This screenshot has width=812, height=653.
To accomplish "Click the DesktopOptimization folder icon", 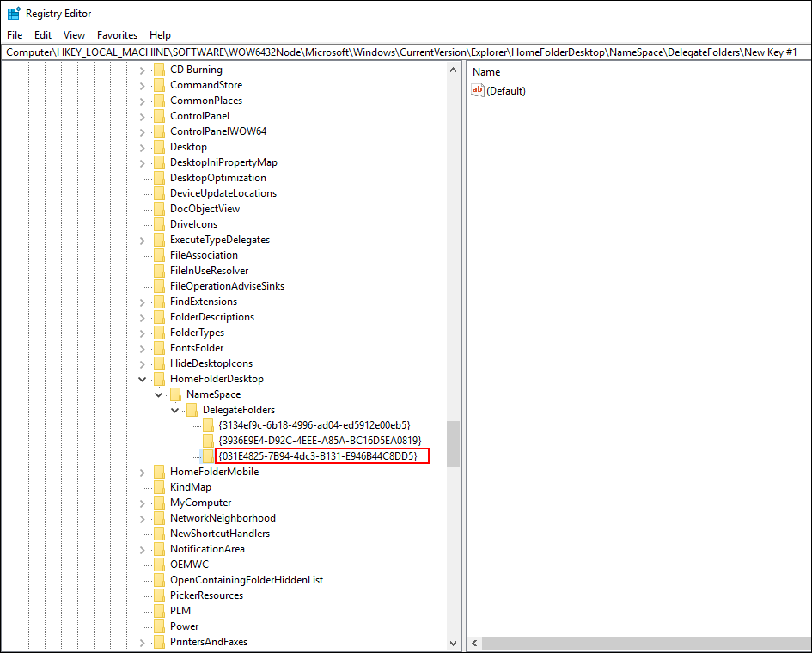I will click(160, 178).
